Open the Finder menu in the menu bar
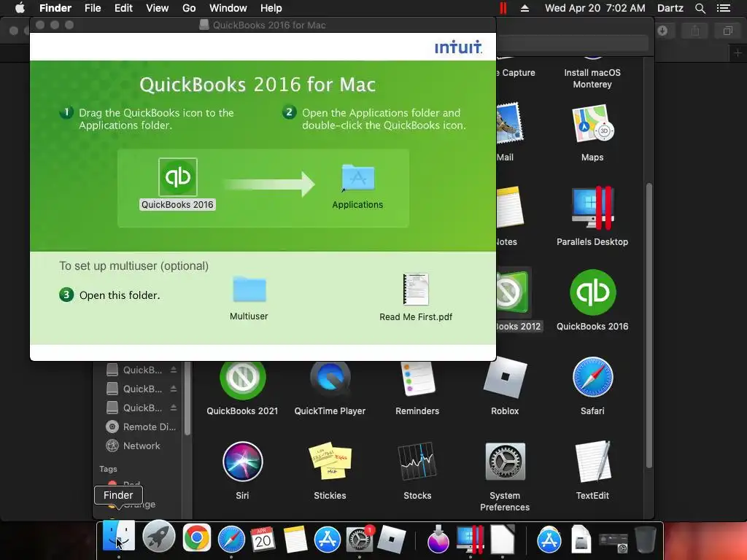 pyautogui.click(x=55, y=8)
